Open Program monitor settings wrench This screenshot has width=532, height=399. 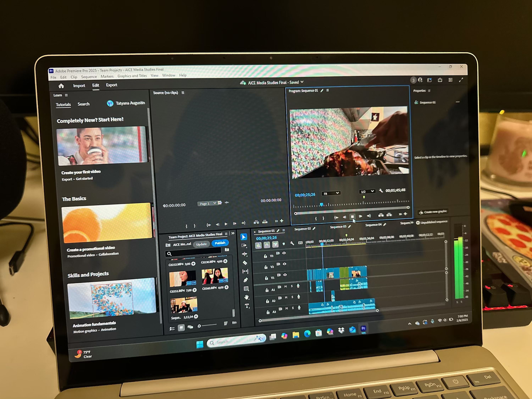click(381, 190)
